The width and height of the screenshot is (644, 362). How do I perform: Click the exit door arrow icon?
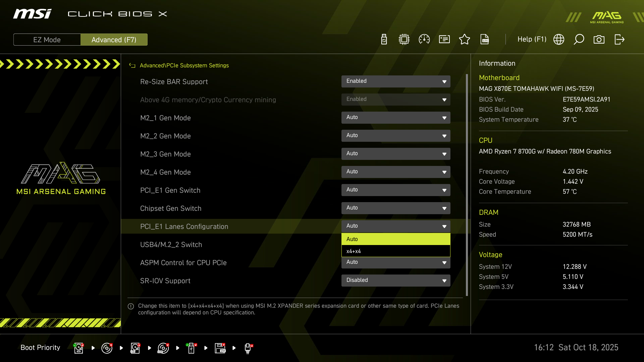[619, 40]
